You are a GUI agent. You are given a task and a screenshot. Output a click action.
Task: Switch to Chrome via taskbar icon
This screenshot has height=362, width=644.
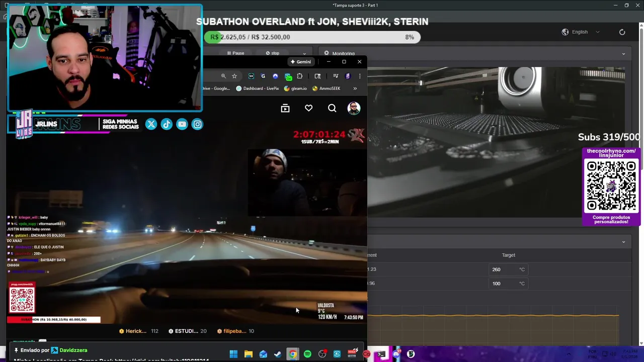tap(292, 354)
